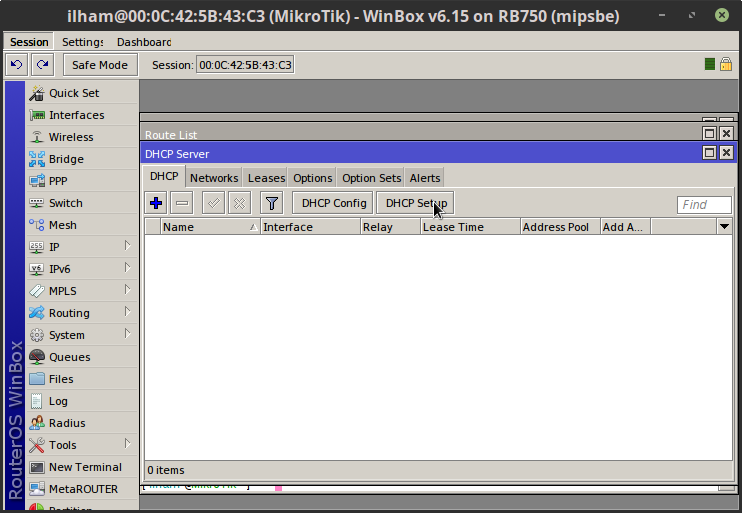Viewport: 742px width, 513px height.
Task: Select the DHCP tab
Action: tap(164, 177)
